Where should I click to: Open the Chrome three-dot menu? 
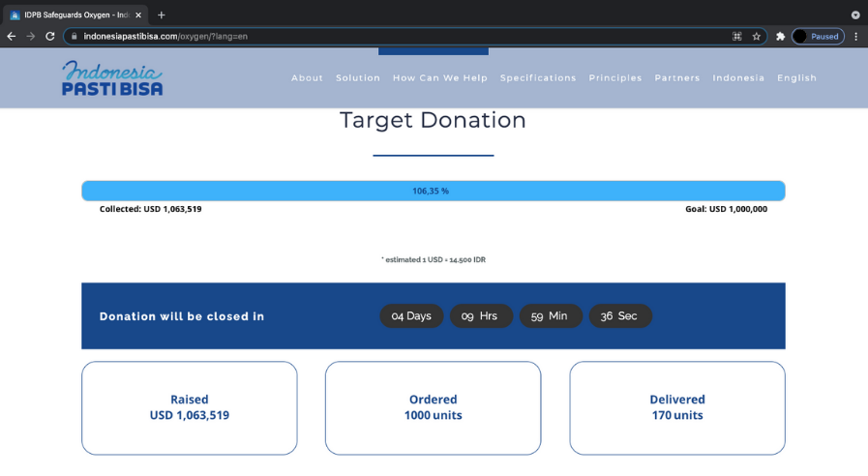pyautogui.click(x=855, y=37)
